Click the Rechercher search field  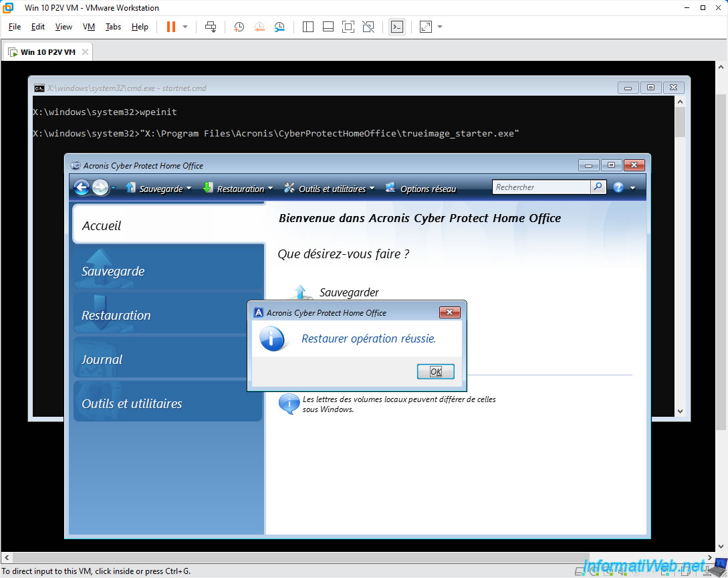click(x=541, y=187)
